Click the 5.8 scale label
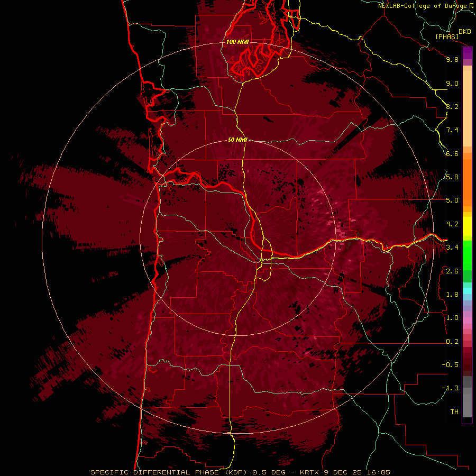Screen dimensions: 476x476 [x=452, y=177]
